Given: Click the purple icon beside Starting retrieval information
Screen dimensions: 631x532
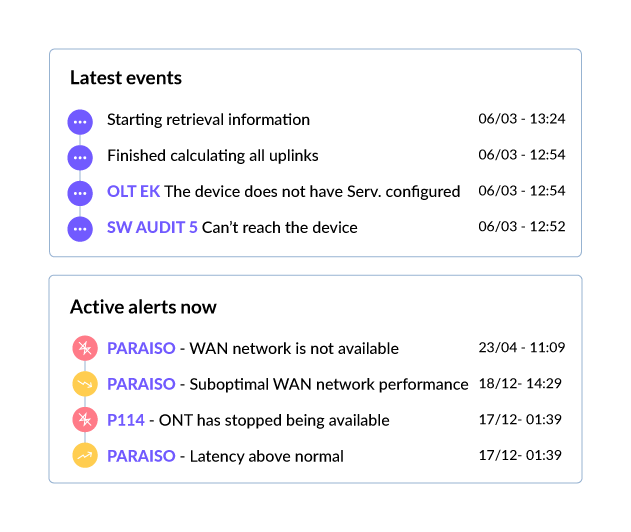Looking at the screenshot, I should [80, 122].
